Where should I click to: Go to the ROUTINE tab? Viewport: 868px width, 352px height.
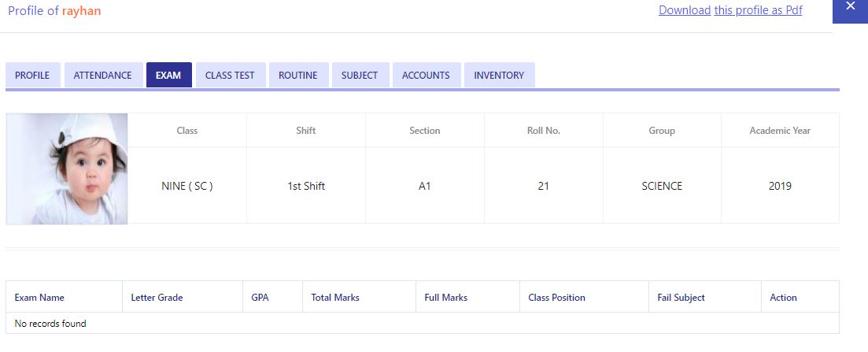point(297,75)
